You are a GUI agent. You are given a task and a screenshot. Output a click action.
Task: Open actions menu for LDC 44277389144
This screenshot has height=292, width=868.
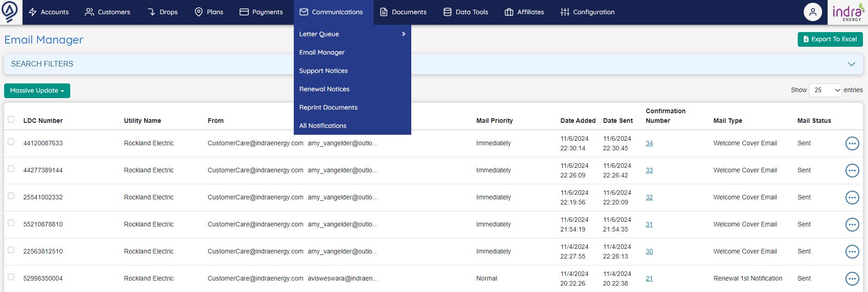[x=852, y=171]
